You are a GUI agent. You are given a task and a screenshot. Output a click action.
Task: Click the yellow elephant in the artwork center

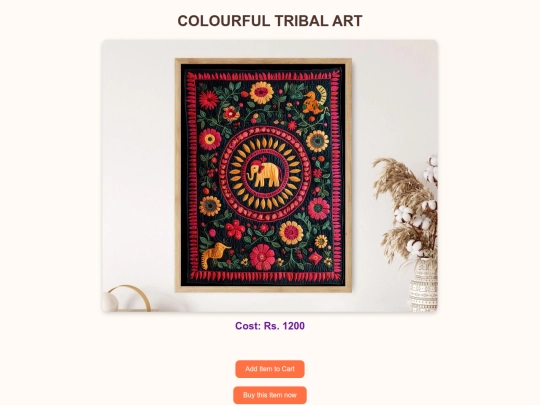tap(264, 174)
